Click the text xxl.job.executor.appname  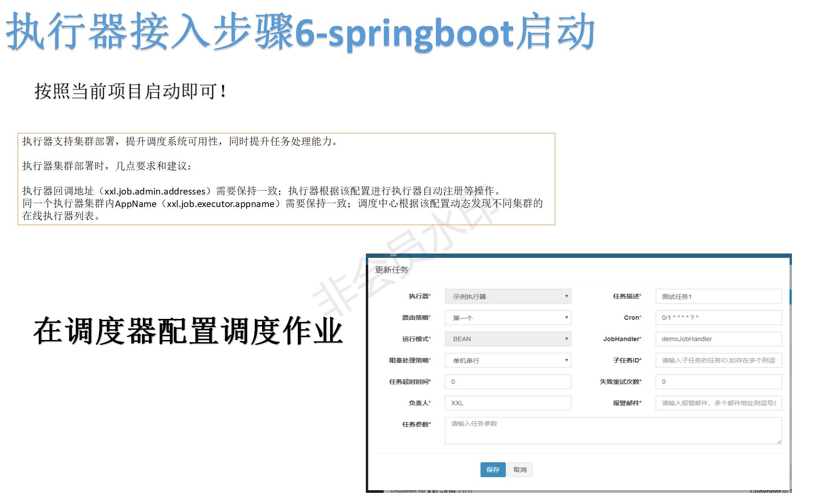pos(220,204)
